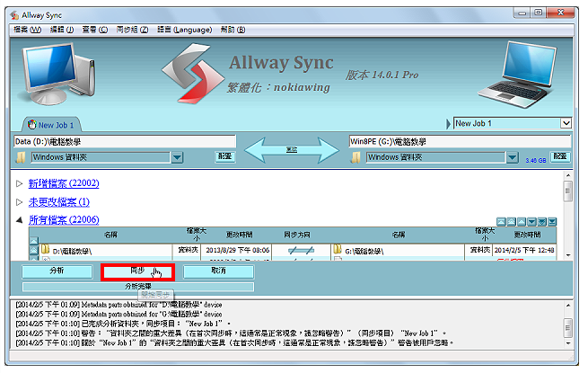Open the 未更改檔案 (1) link

pos(59,202)
